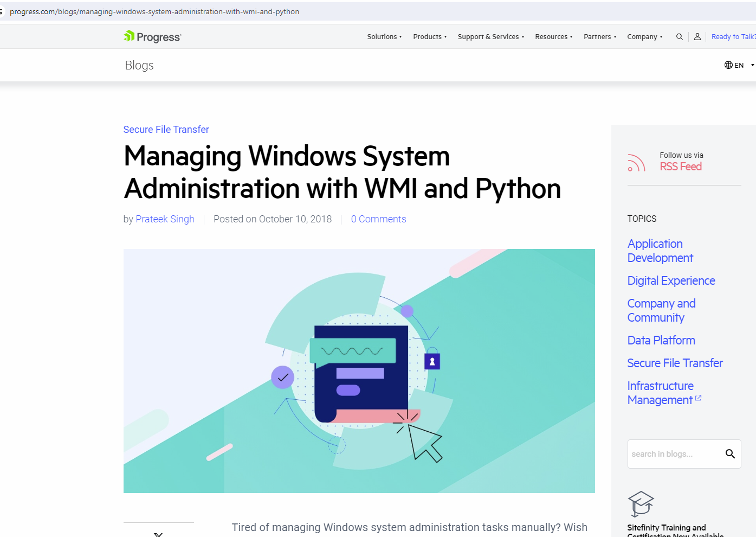Image resolution: width=756 pixels, height=537 pixels.
Task: Open the Blogs heading link
Action: 139,65
